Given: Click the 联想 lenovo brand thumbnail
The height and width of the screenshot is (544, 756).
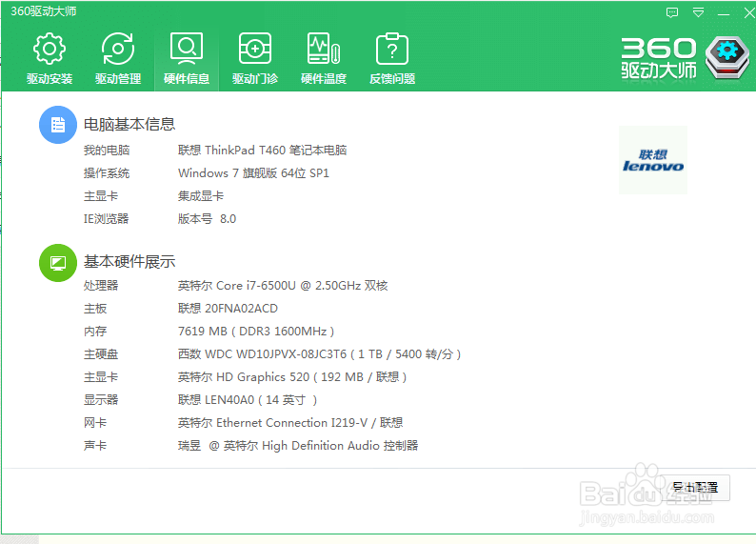Looking at the screenshot, I should tap(653, 160).
